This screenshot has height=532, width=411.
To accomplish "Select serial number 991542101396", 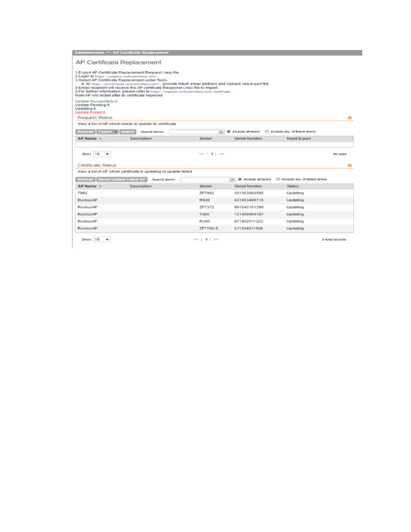I will (249, 207).
